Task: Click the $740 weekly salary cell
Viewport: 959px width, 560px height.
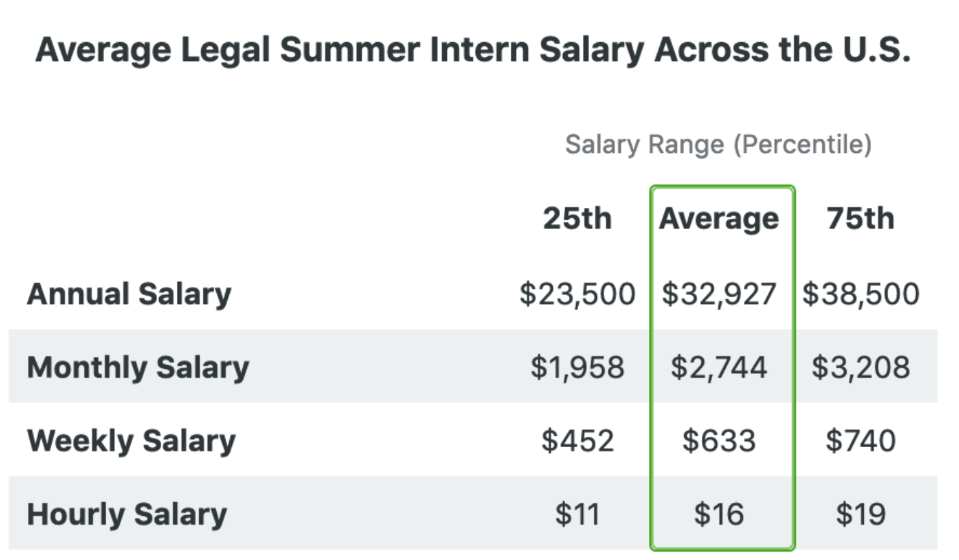Action: (x=861, y=441)
